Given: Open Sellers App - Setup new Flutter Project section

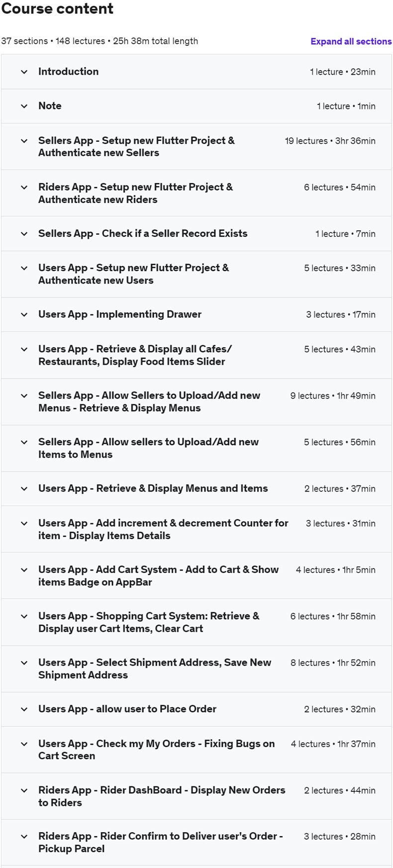Looking at the screenshot, I should [x=136, y=147].
